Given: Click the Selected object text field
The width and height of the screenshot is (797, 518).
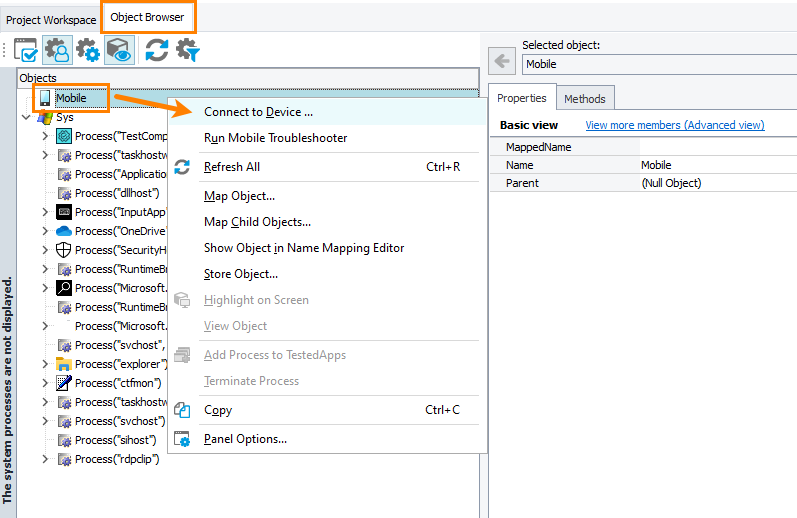Looking at the screenshot, I should click(x=655, y=64).
